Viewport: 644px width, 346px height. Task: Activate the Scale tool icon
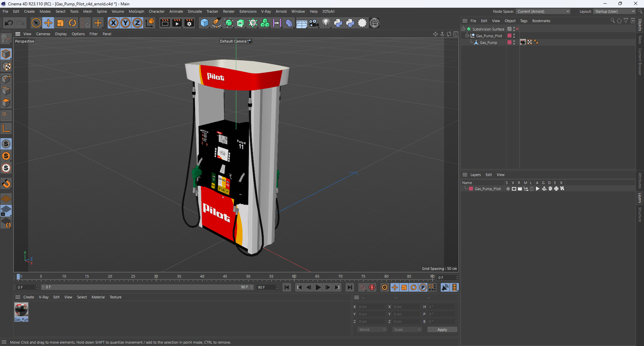60,23
